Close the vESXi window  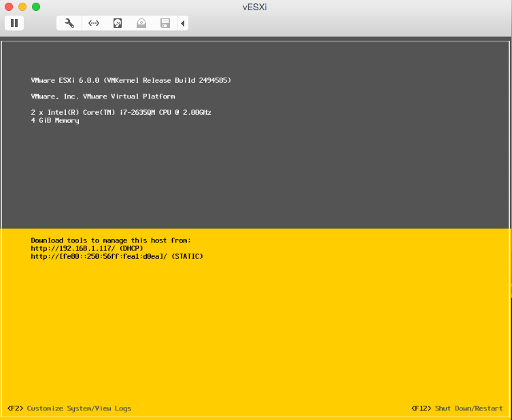9,7
